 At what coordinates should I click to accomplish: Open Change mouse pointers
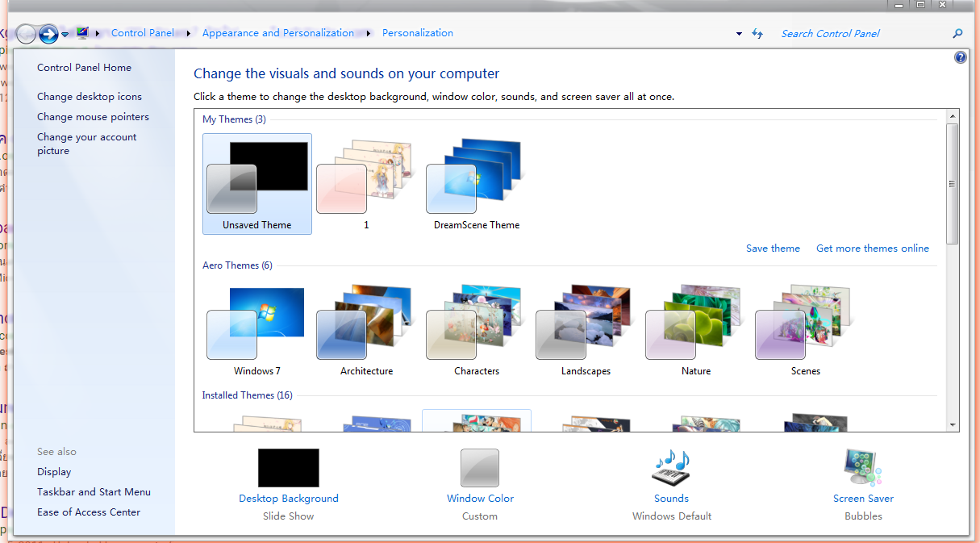[93, 117]
